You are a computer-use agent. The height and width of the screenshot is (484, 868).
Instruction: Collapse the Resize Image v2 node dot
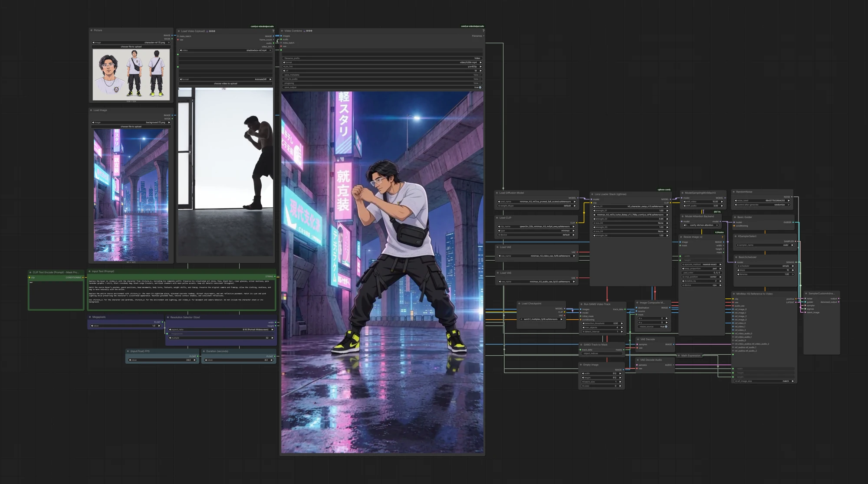681,237
